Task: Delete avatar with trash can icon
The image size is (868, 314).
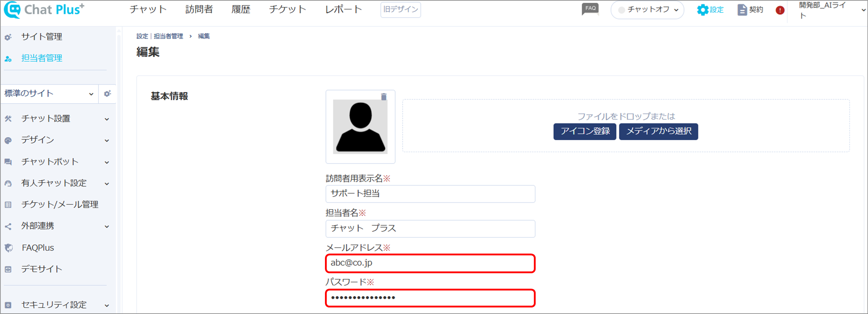Action: coord(384,97)
